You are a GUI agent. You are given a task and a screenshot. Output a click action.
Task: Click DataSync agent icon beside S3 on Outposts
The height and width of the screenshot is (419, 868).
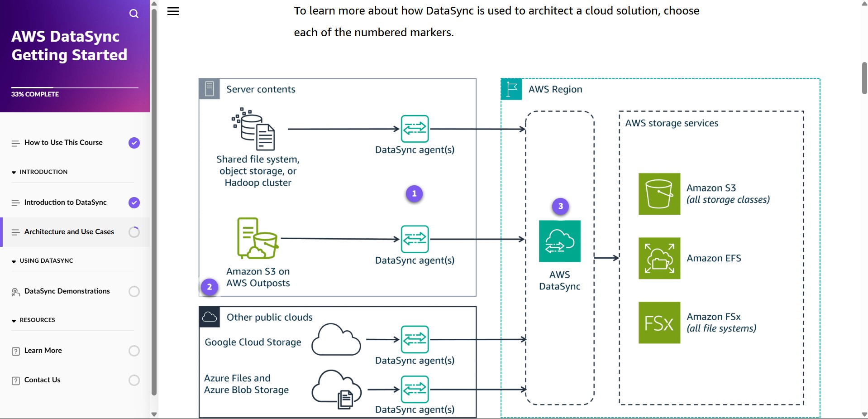click(415, 239)
